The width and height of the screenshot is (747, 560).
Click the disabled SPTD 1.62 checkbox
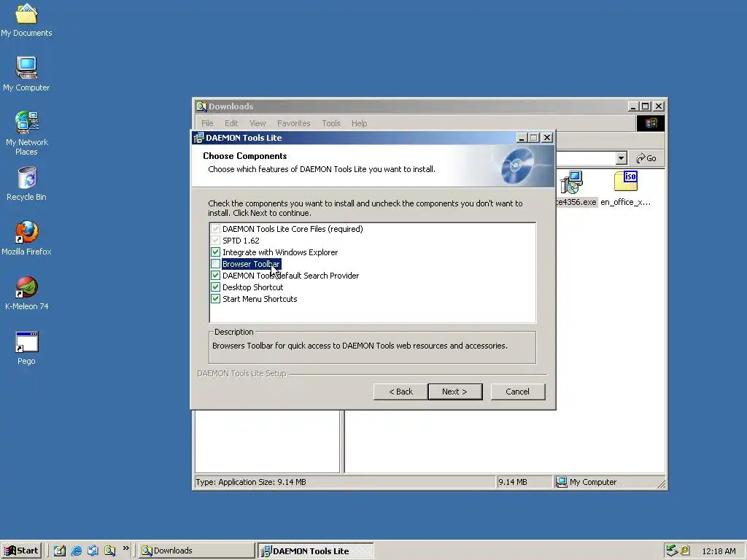click(215, 241)
